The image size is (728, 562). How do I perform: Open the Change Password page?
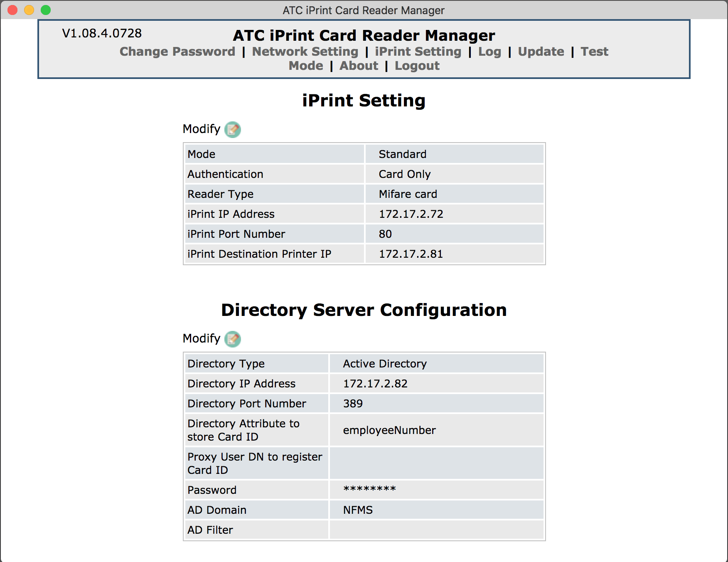[177, 52]
